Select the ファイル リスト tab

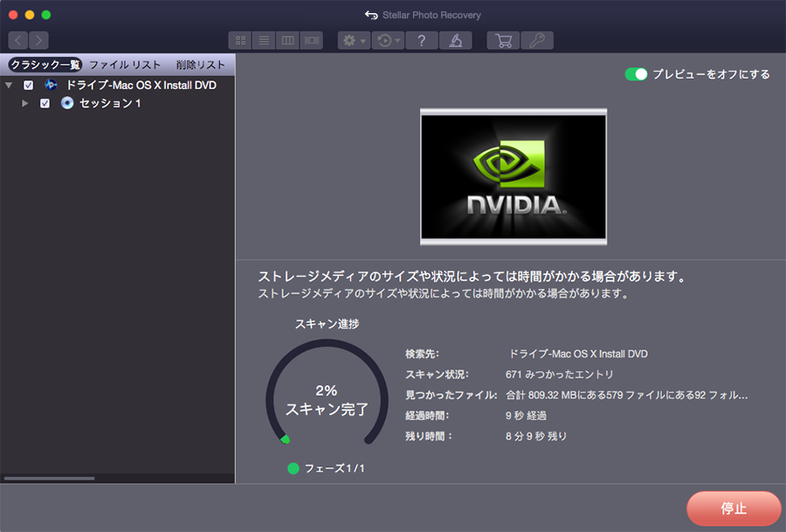125,65
